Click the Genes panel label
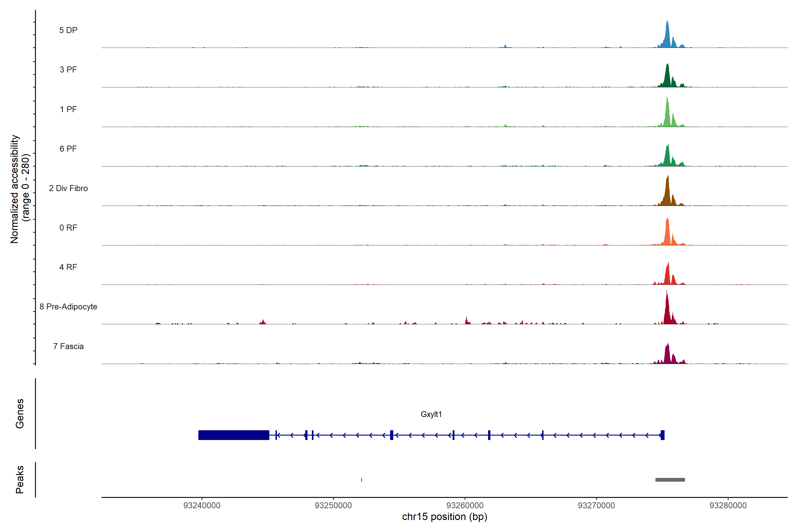The width and height of the screenshot is (798, 532). click(x=20, y=414)
